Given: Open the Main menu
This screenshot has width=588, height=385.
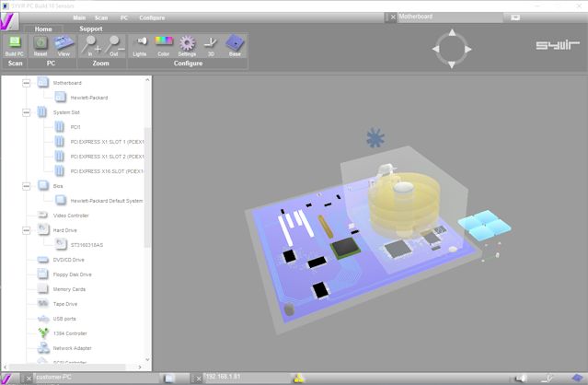Looking at the screenshot, I should coord(79,17).
